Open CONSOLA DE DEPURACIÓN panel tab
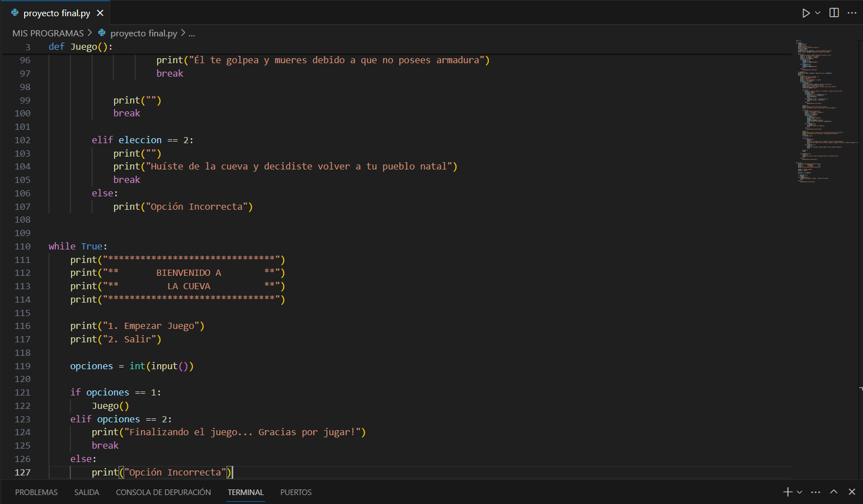This screenshot has height=504, width=863. 163,492
